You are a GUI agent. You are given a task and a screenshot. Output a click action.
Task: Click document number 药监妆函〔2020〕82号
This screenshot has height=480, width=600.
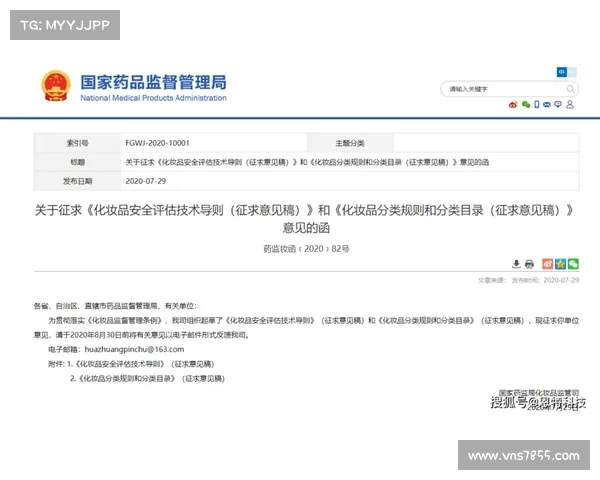(x=306, y=249)
